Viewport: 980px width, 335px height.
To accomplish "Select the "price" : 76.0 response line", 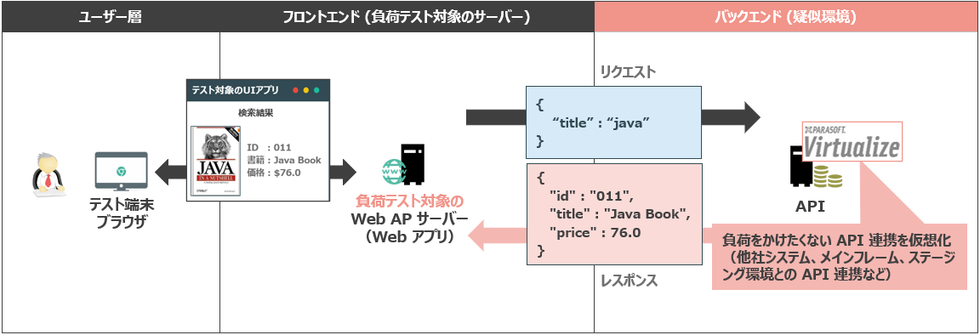I will [595, 232].
